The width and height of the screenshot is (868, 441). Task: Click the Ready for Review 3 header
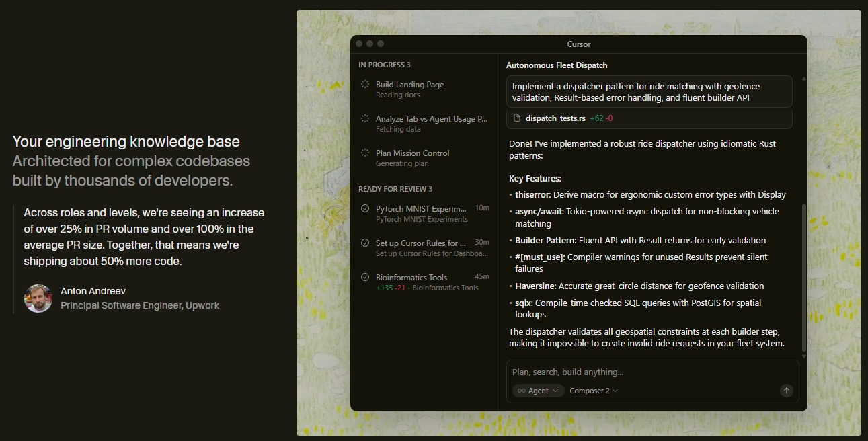coord(395,189)
